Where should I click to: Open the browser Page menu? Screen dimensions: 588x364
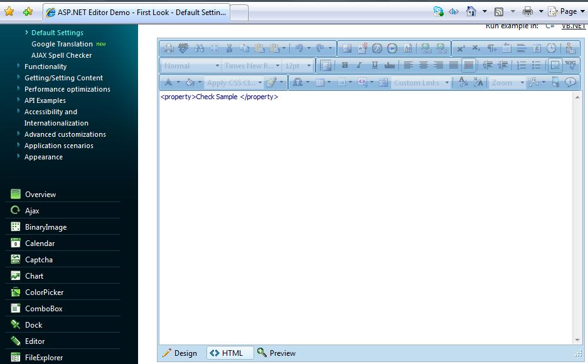tap(566, 12)
